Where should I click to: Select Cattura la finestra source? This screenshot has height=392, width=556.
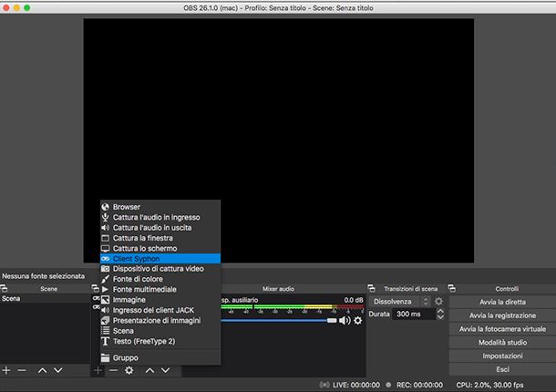pos(160,238)
